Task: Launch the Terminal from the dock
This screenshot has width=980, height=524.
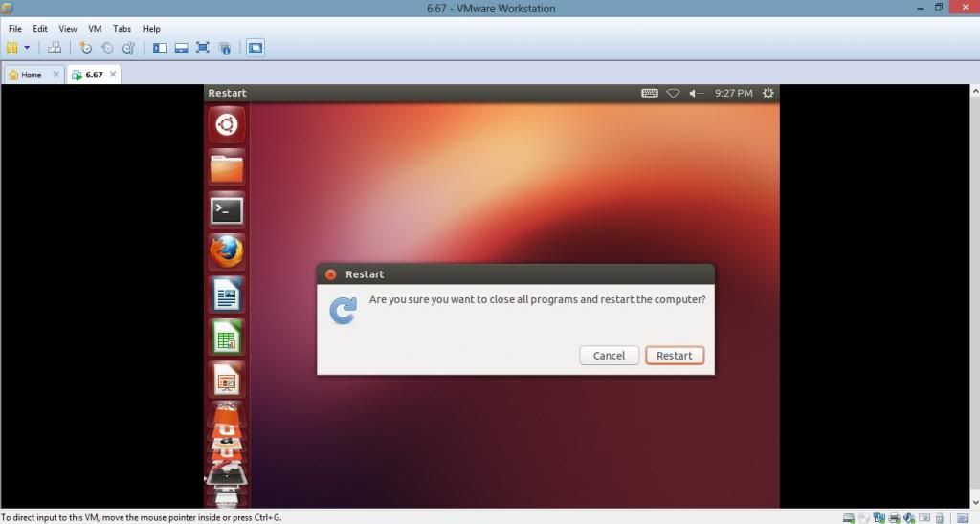Action: (226, 210)
